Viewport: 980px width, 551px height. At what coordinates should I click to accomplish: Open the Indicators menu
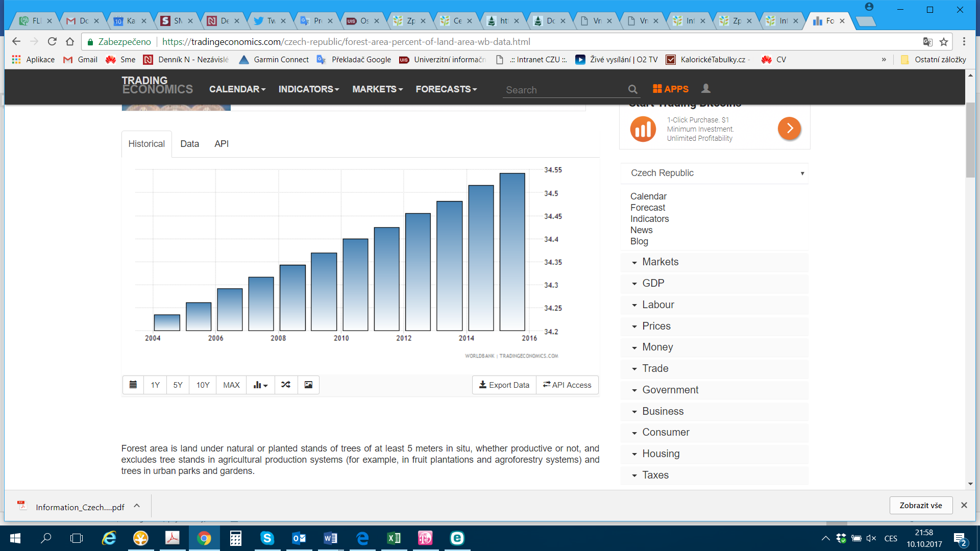(x=308, y=89)
